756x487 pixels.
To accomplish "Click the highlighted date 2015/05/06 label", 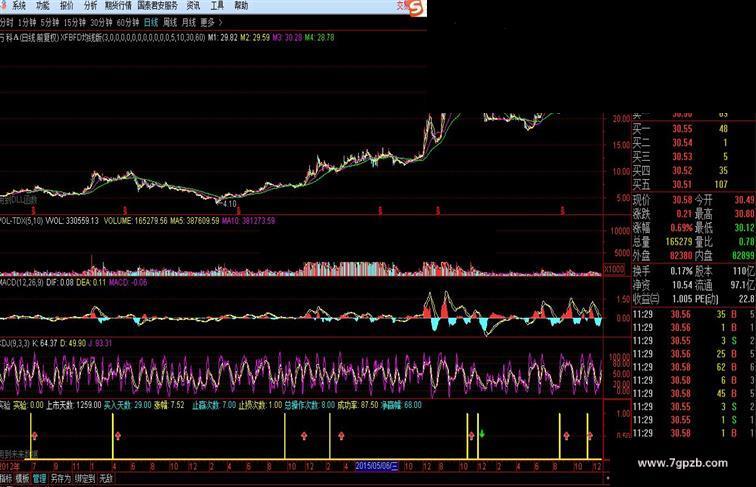I will pyautogui.click(x=377, y=466).
